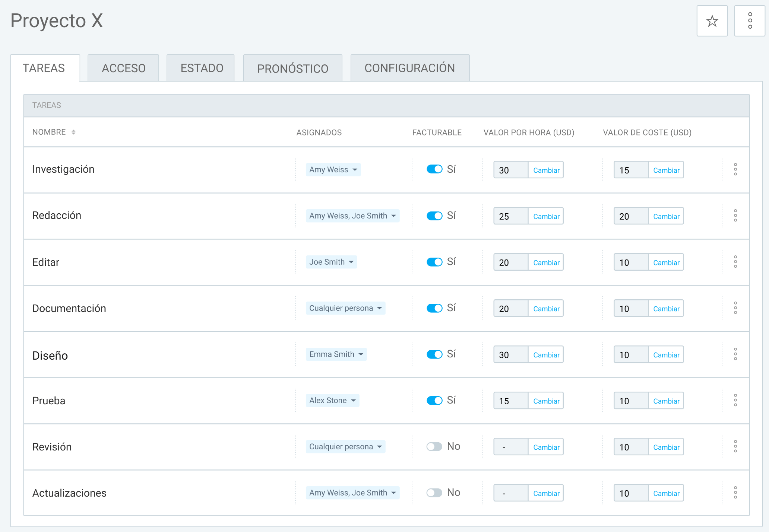Open row menu for Editar task
Image resolution: width=769 pixels, height=532 pixels.
(x=735, y=262)
